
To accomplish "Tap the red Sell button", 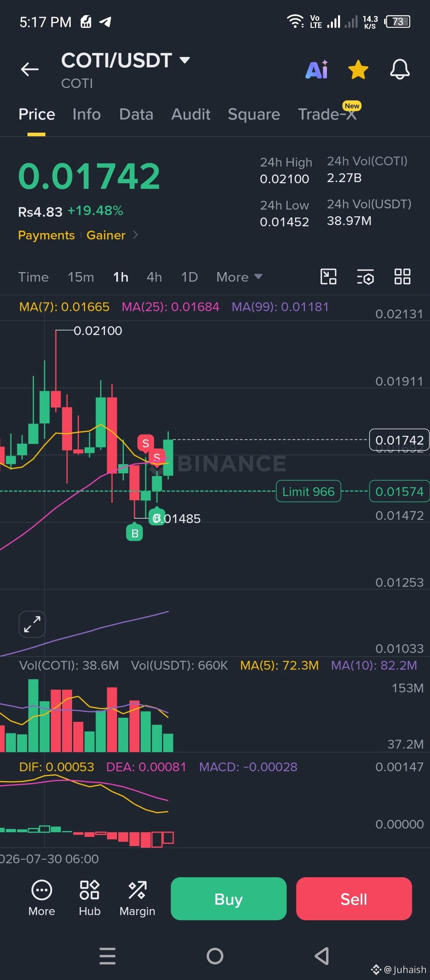I will [354, 899].
